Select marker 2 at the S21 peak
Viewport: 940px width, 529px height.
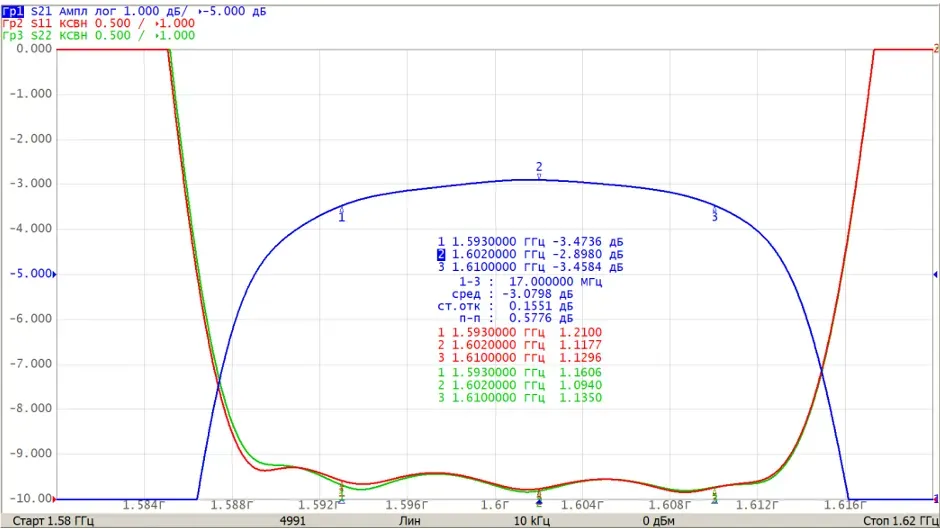[x=539, y=169]
